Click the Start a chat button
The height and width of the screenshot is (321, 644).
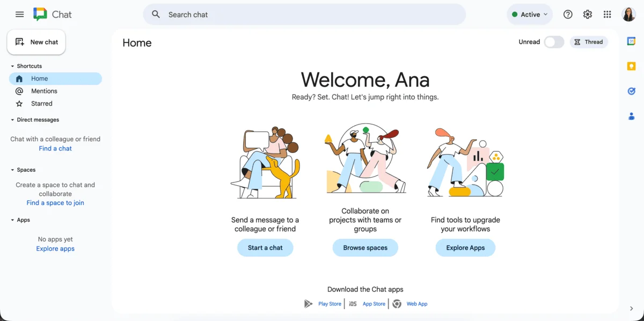click(x=265, y=247)
